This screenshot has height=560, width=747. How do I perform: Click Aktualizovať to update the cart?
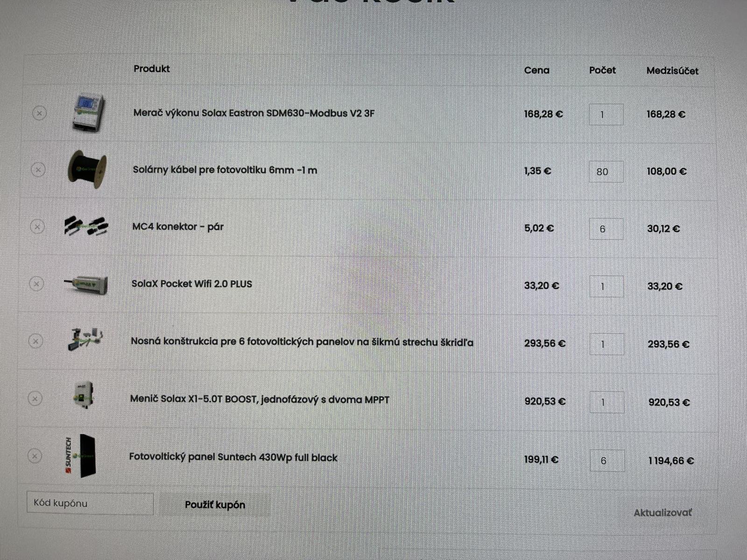[x=662, y=513]
